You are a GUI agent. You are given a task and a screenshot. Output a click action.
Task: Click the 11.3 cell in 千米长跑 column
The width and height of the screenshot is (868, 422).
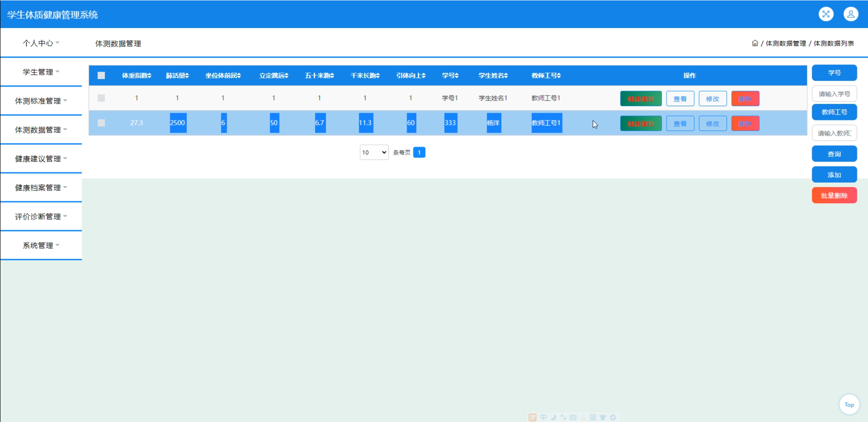click(x=365, y=123)
